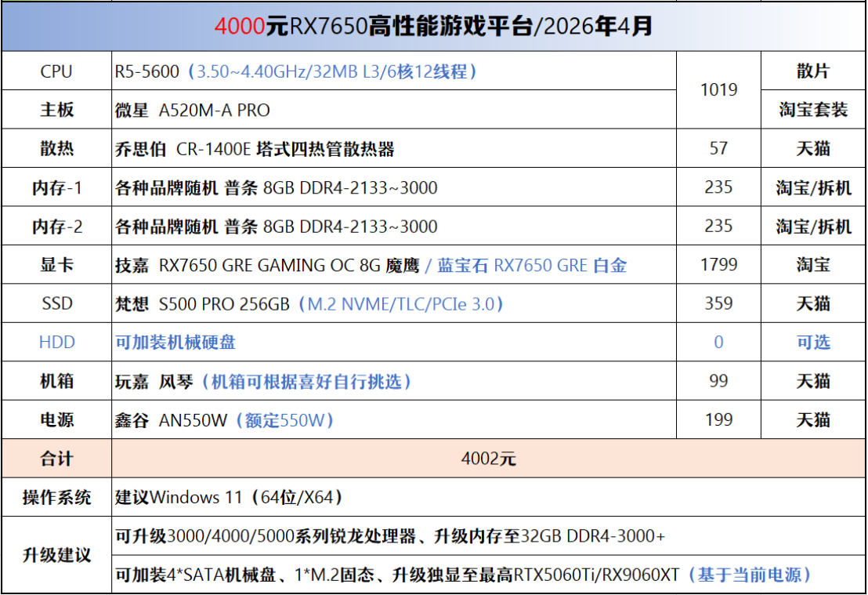This screenshot has height=595, width=868.
Task: Select the HDD price 0
Action: (x=718, y=343)
